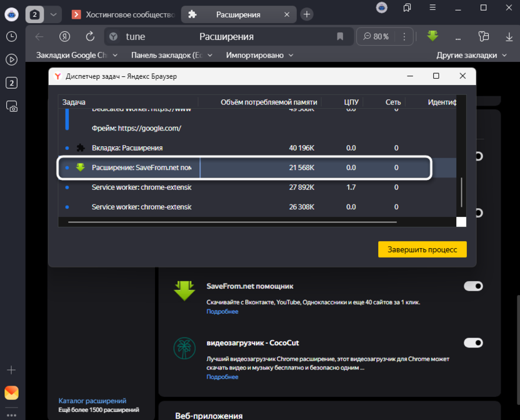Click the Yandex home 'Я' button
The width and height of the screenshot is (520, 420).
pyautogui.click(x=64, y=37)
